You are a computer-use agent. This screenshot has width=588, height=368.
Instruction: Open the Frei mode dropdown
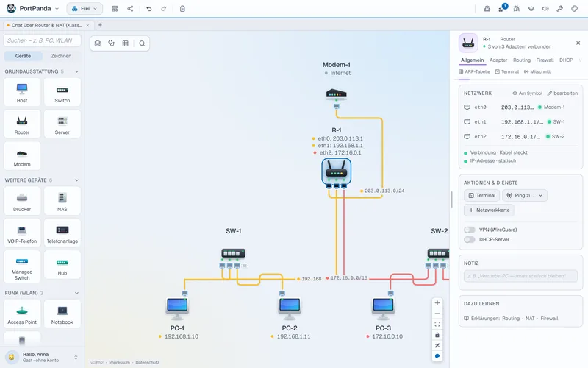tap(85, 9)
